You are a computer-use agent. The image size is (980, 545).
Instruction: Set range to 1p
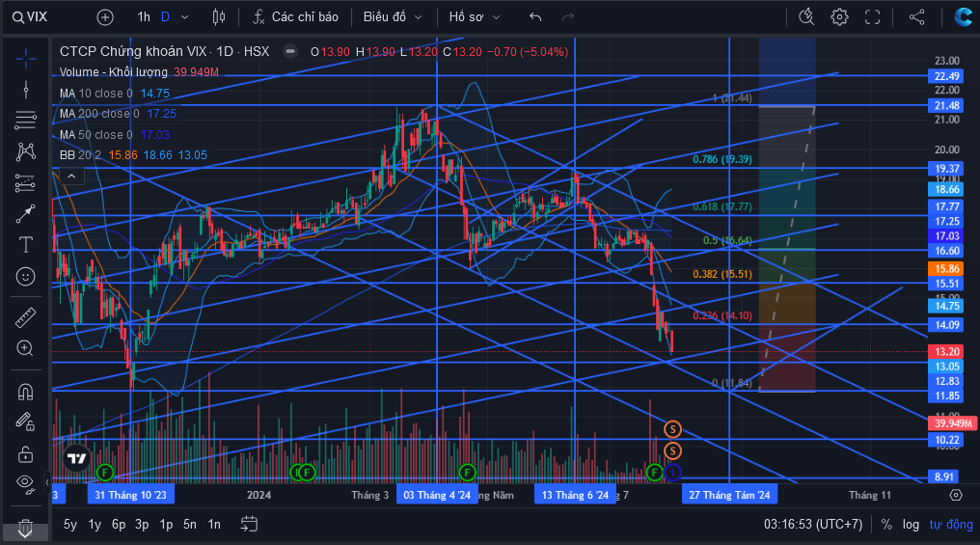(166, 525)
